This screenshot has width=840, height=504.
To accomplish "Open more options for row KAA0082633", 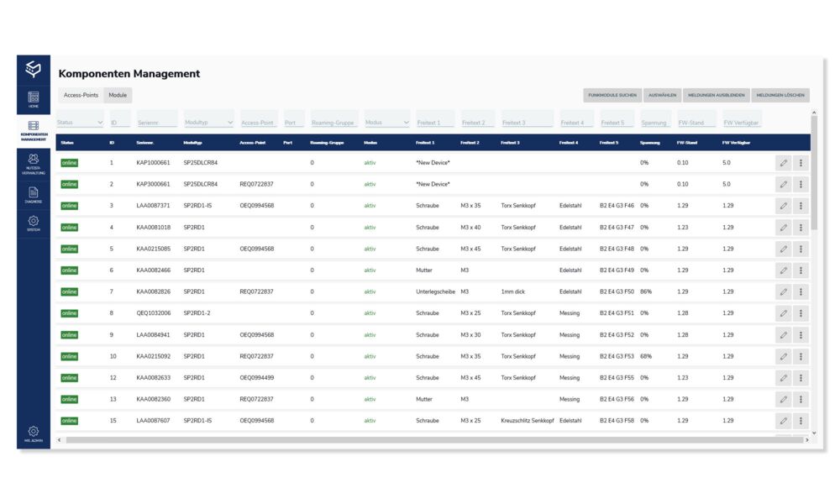I will click(x=801, y=378).
